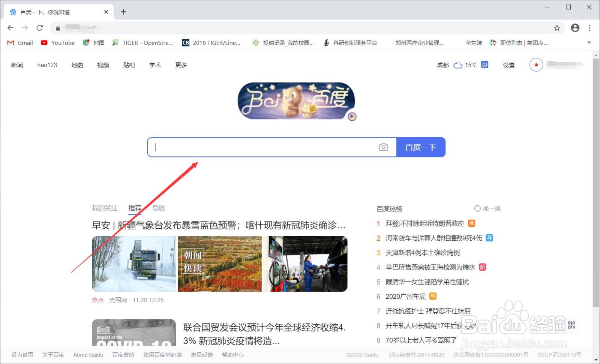This screenshot has height=364, width=600.
Task: Click the About Baidu footer link
Action: [88, 355]
